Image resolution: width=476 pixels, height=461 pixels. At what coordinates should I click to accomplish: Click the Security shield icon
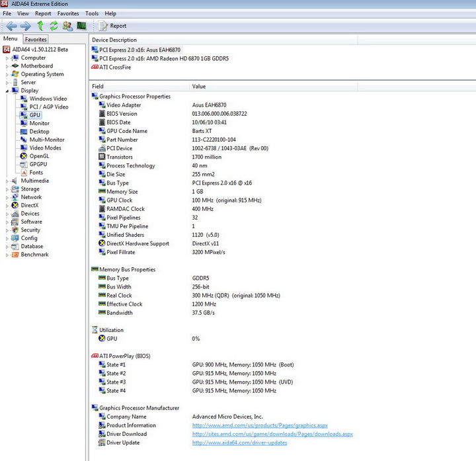pos(15,230)
